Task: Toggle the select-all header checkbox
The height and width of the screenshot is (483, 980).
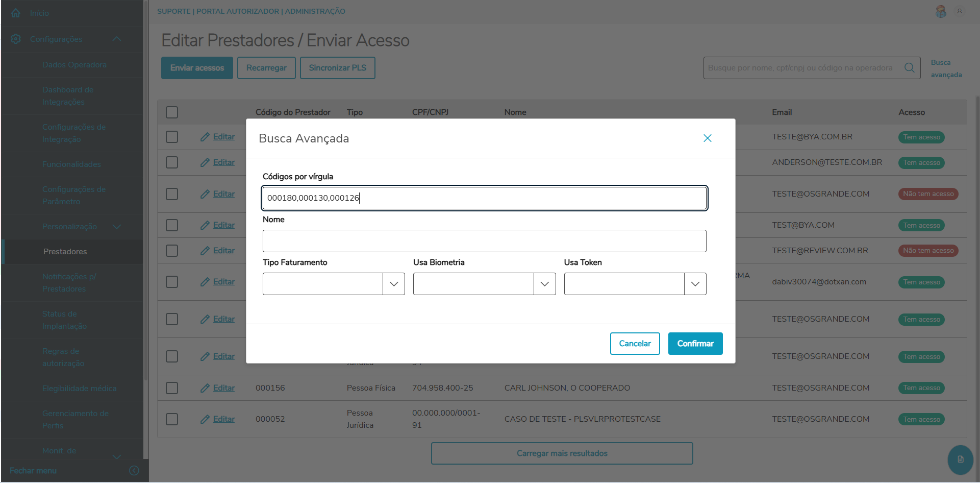Action: coord(172,112)
